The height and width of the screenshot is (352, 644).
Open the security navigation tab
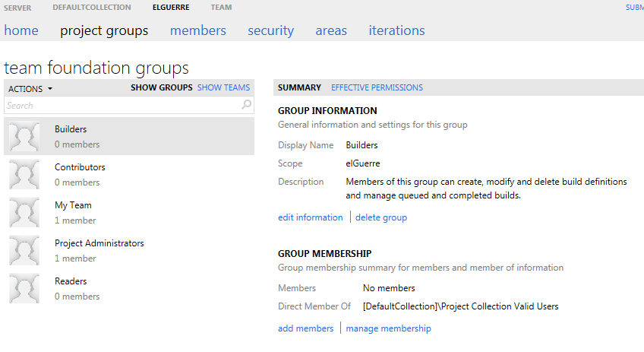tap(270, 30)
